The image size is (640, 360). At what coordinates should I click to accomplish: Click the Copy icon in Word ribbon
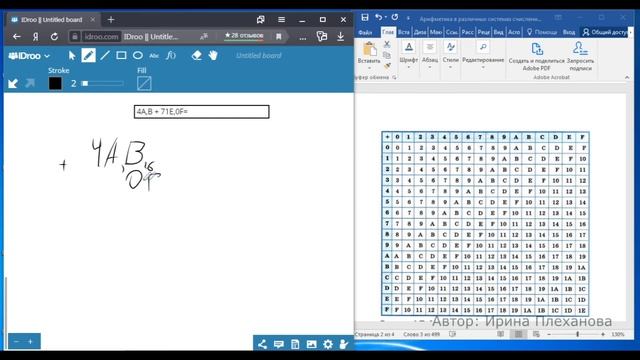click(387, 55)
